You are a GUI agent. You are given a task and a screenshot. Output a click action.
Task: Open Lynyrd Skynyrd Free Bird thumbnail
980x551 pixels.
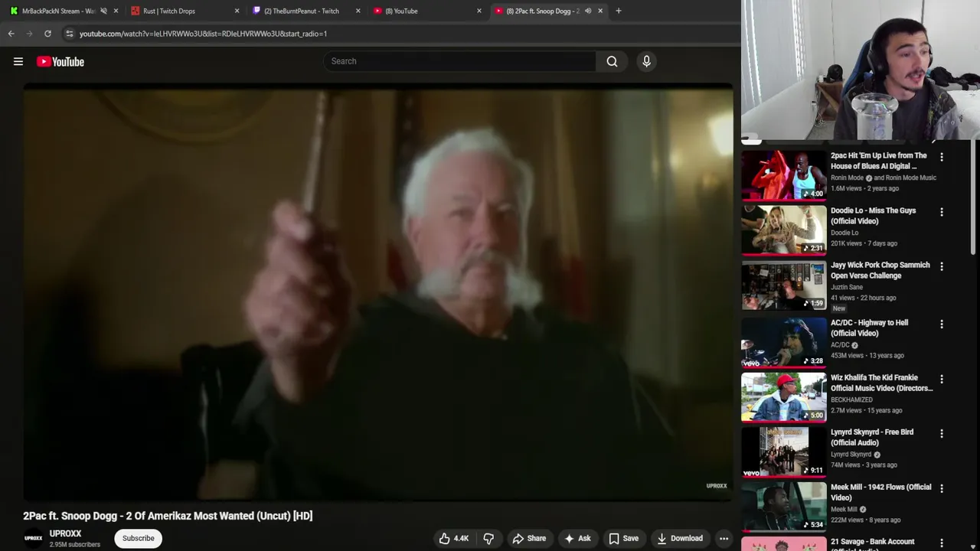784,452
